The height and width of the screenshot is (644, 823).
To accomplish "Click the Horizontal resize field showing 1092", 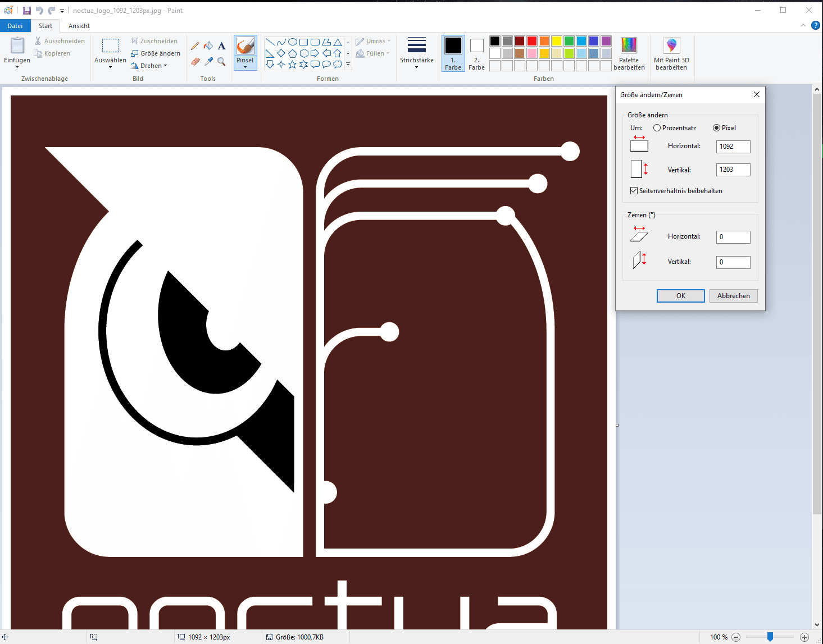I will click(733, 147).
